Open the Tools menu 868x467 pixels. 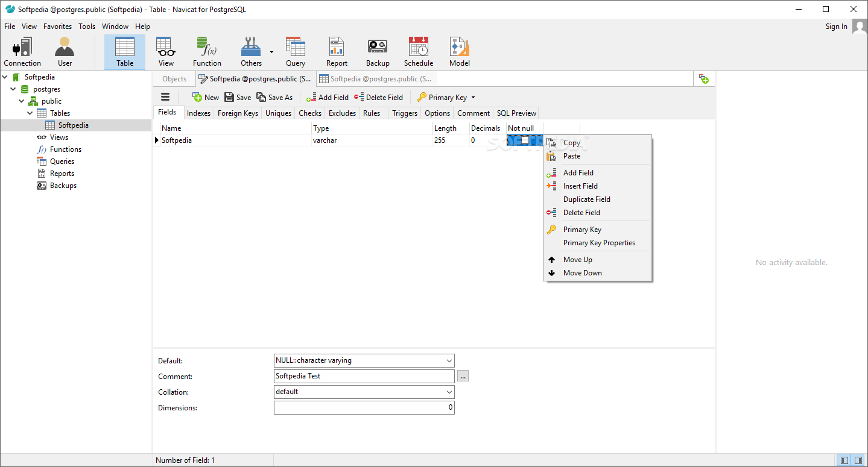point(87,27)
